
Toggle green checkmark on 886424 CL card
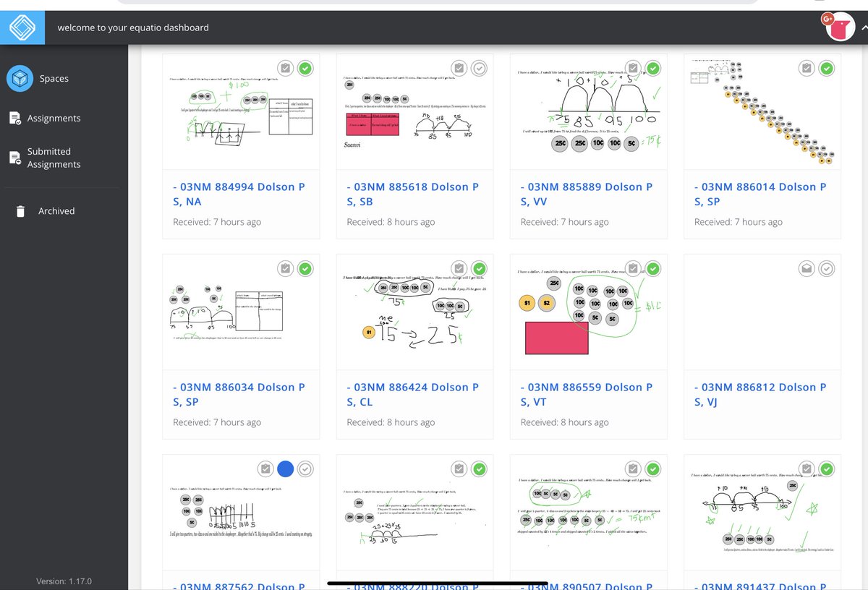[x=480, y=269]
